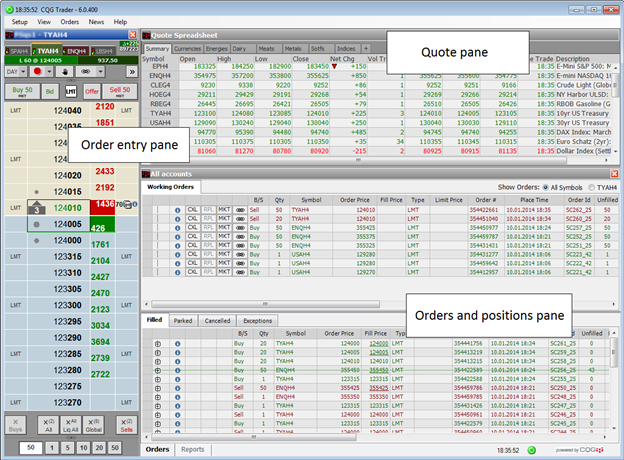
Task: Add a new quote tab with the plus button
Action: pos(366,49)
